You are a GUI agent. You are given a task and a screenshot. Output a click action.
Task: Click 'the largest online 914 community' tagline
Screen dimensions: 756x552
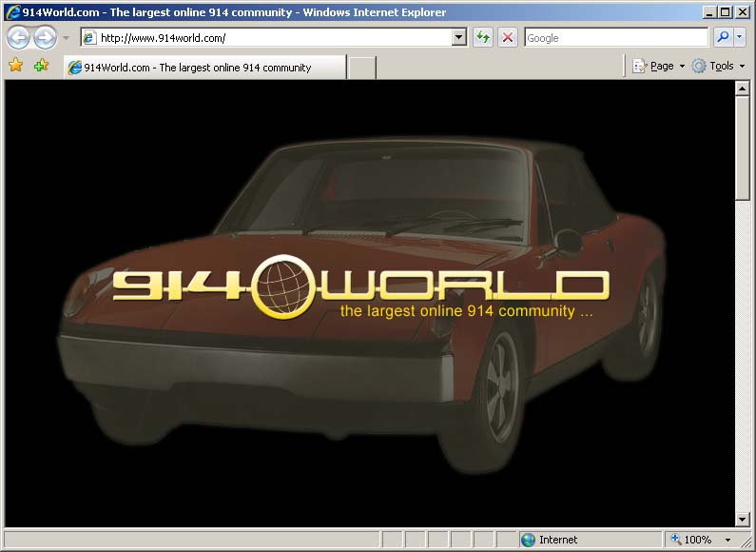point(466,311)
